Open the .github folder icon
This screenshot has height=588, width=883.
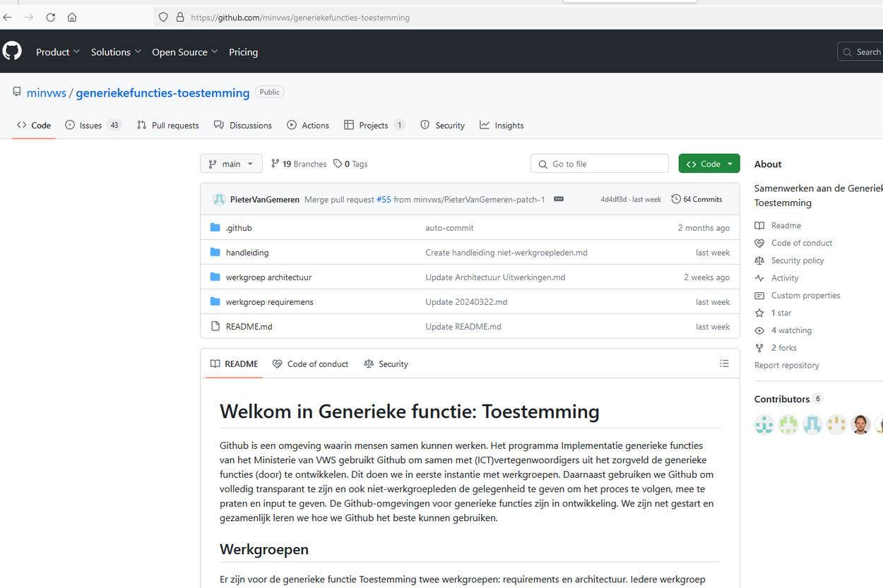click(215, 227)
